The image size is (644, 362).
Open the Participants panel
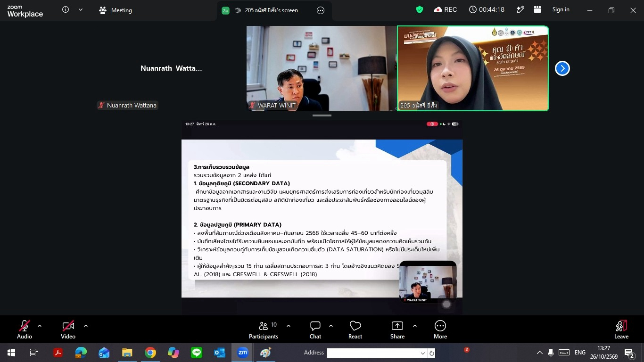click(264, 329)
